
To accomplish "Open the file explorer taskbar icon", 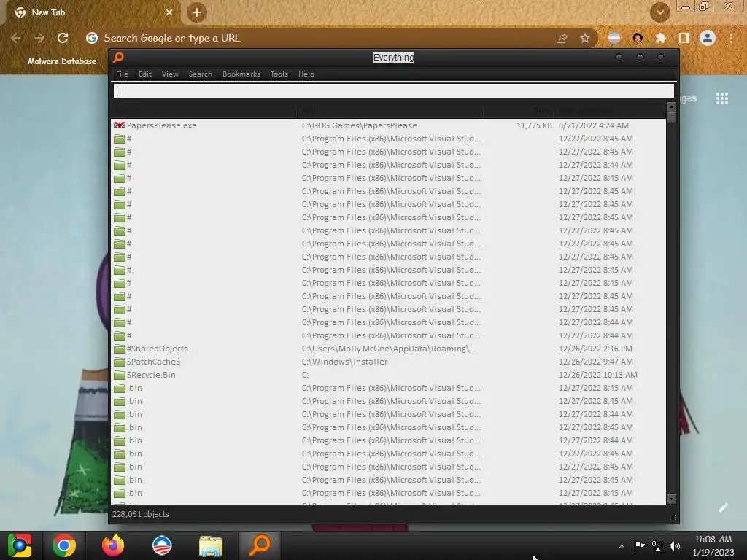I will pos(211,545).
